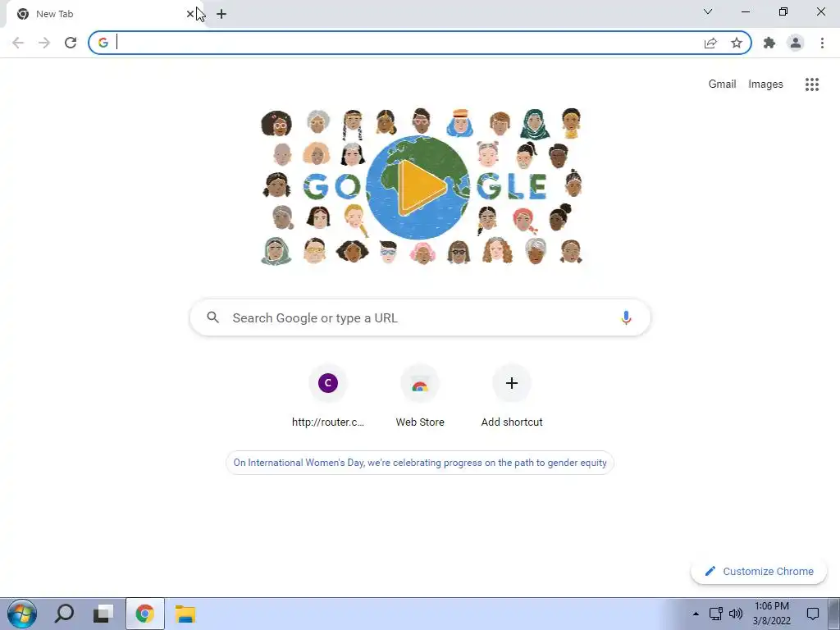Reload the current page
The image size is (840, 630).
[x=71, y=43]
